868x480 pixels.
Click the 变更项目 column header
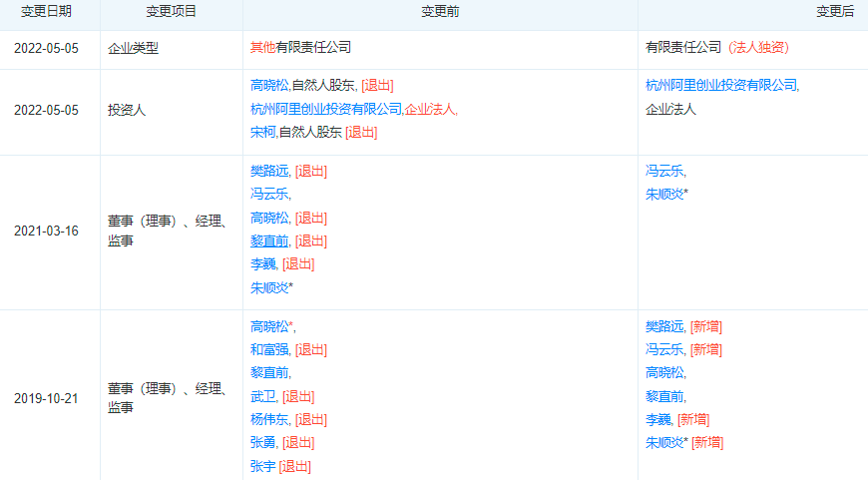[x=171, y=12]
